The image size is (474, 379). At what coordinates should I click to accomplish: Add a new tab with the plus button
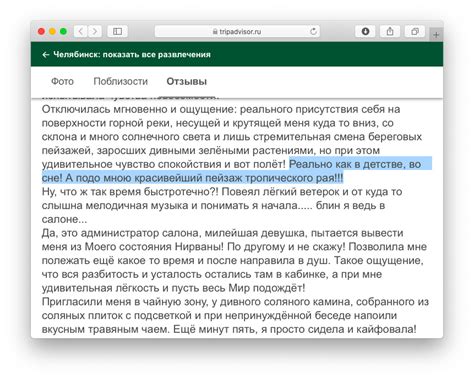[436, 34]
